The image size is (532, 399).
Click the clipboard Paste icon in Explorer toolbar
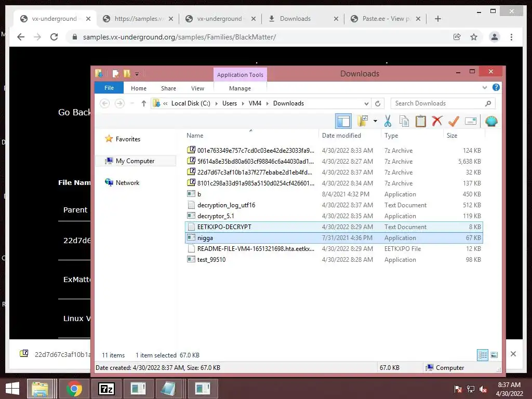point(421,121)
